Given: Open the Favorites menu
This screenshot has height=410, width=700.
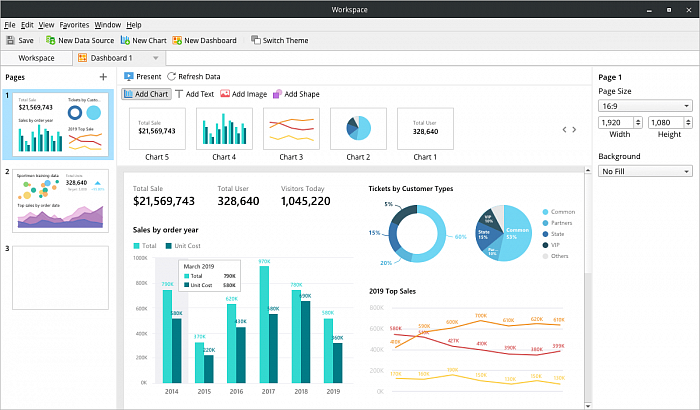Looking at the screenshot, I should (x=73, y=24).
